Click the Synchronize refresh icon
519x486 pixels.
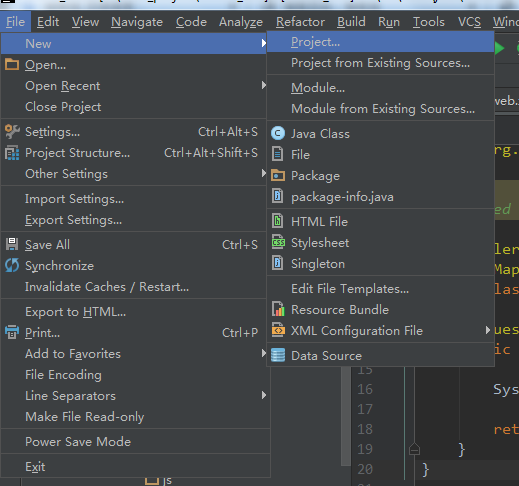(x=12, y=266)
